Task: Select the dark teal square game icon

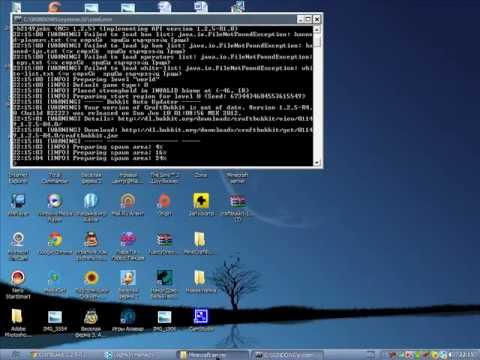Action: [164, 277]
